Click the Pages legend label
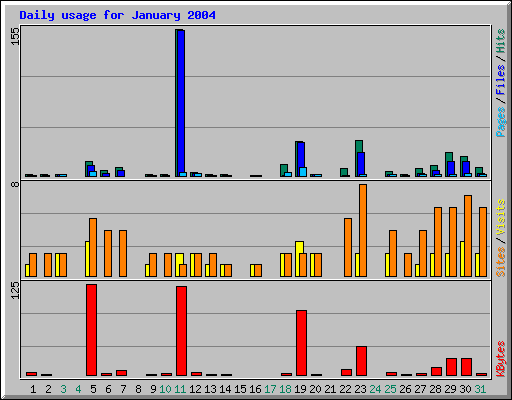Viewport: 512px width, 400px height. tap(501, 122)
